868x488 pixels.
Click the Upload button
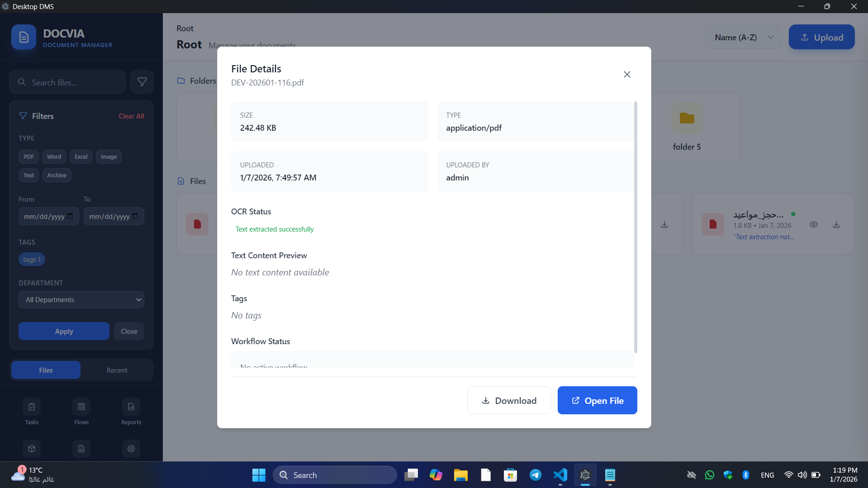point(821,37)
